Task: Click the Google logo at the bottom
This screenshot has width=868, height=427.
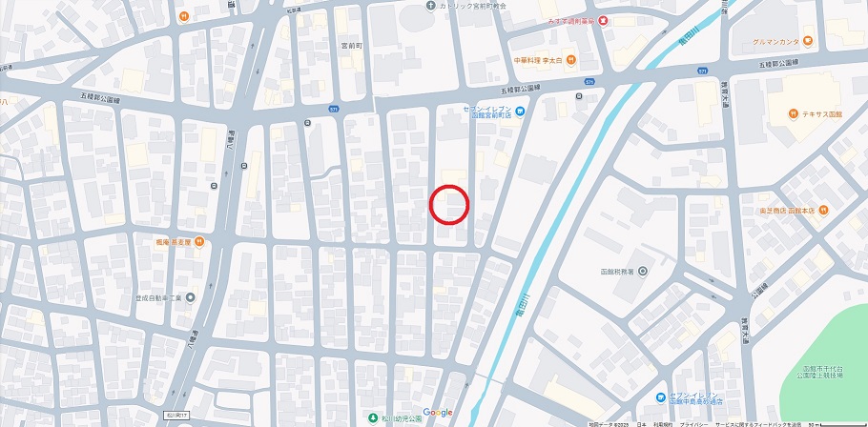Action: click(x=438, y=413)
